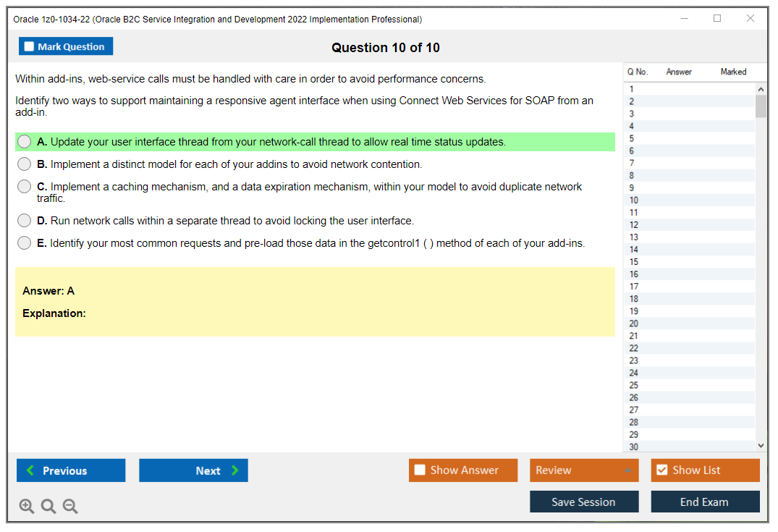Click the down arrow on question list scrollbar
778x532 pixels.
[761, 445]
